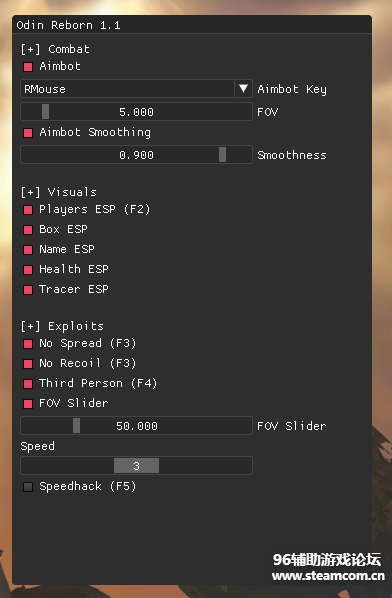
Task: Click the Smoothness slider showing 0.900
Action: [136, 155]
